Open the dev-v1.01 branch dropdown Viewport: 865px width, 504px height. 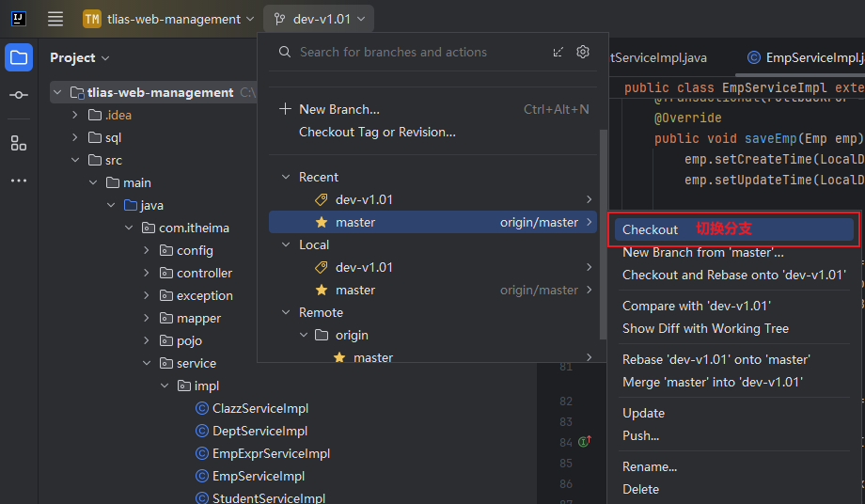tap(319, 19)
